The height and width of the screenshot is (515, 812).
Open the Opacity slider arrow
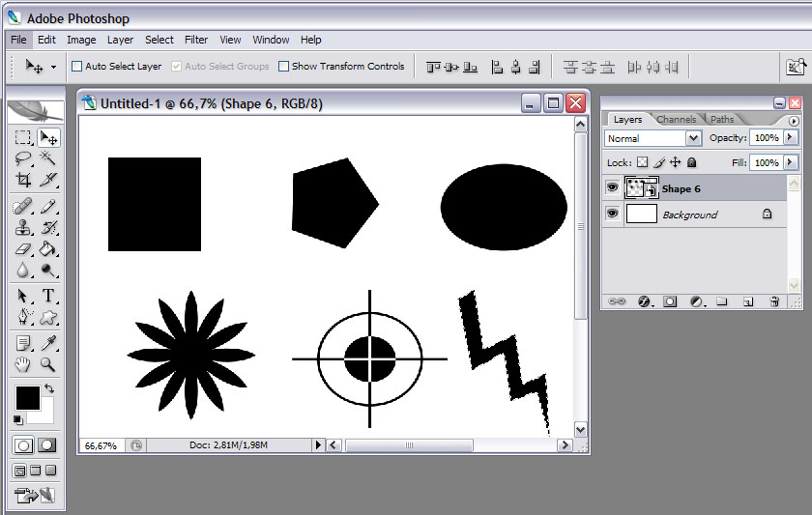point(790,137)
